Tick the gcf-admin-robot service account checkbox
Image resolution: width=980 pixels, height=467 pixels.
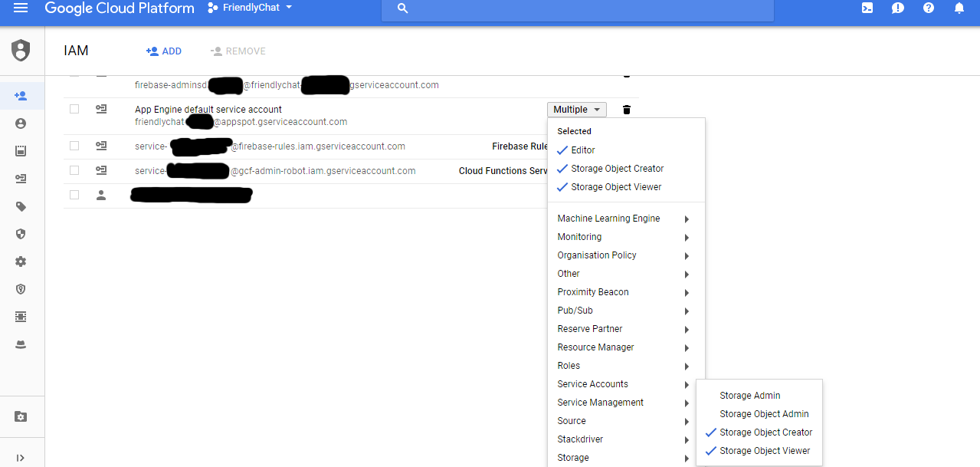click(x=74, y=170)
